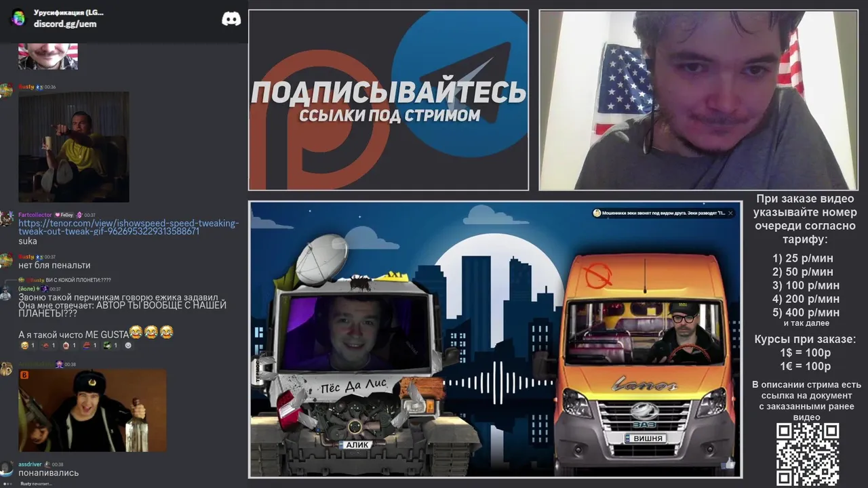Open assdriver's avatar
The height and width of the screenshot is (488, 868).
pos(6,468)
